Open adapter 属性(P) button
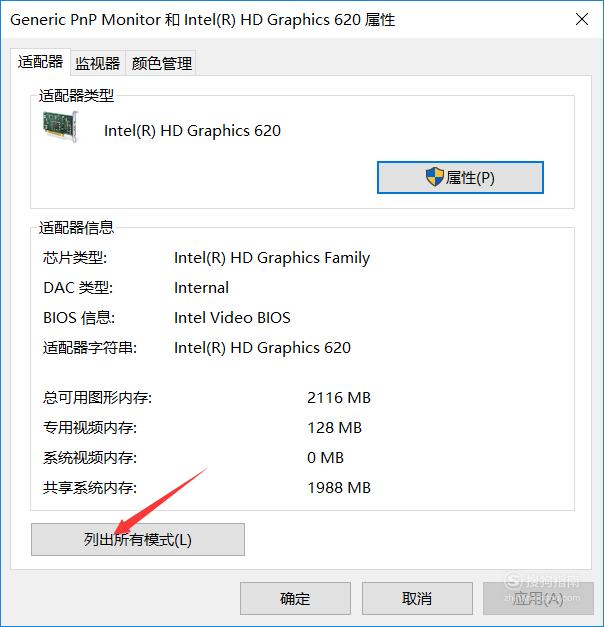The width and height of the screenshot is (604, 627). point(460,178)
